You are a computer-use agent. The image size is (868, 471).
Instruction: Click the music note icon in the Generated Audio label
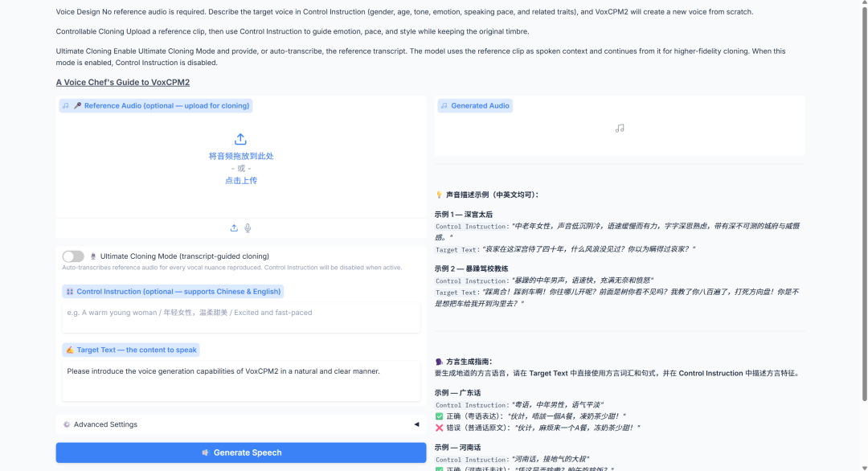[444, 105]
